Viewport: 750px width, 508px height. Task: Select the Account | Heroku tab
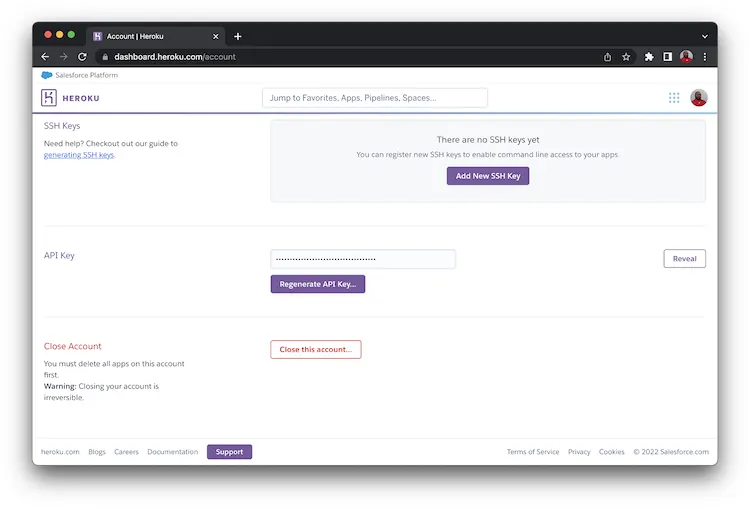click(x=155, y=36)
